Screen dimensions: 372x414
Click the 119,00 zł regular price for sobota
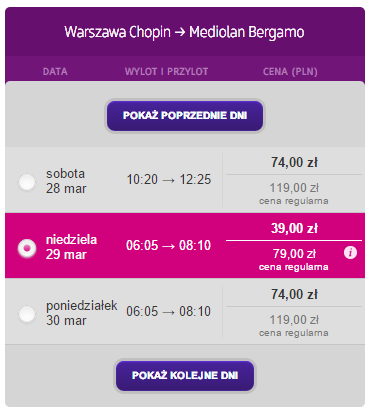294,188
